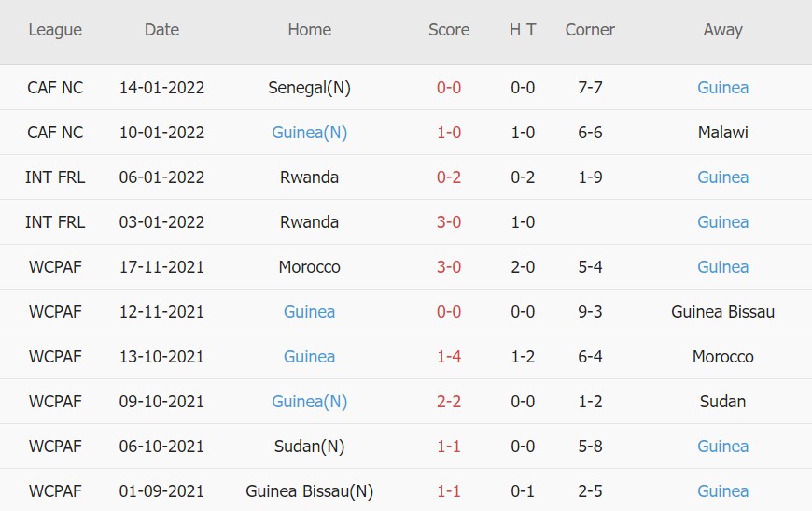Click the Away column header
Screen dimensions: 812x511
[722, 30]
